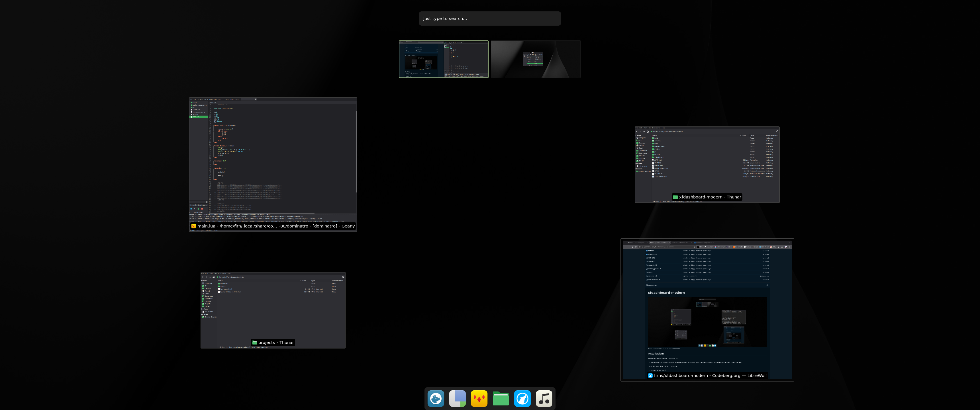Open the green folder file manager in dock
The width and height of the screenshot is (980, 410).
pos(501,399)
